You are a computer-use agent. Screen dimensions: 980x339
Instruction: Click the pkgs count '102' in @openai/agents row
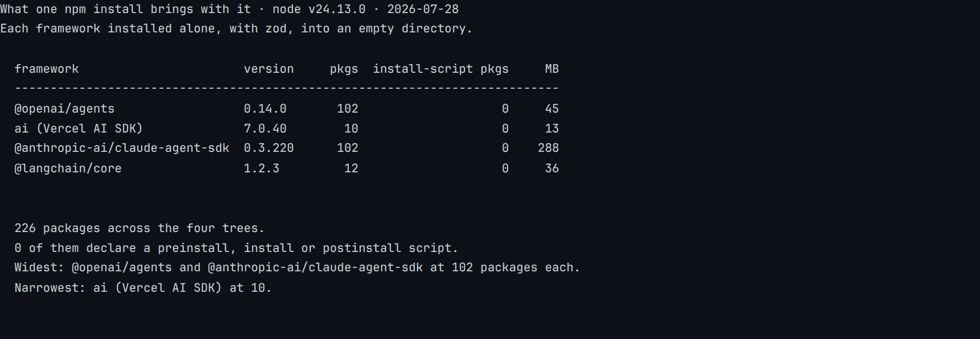(348, 109)
